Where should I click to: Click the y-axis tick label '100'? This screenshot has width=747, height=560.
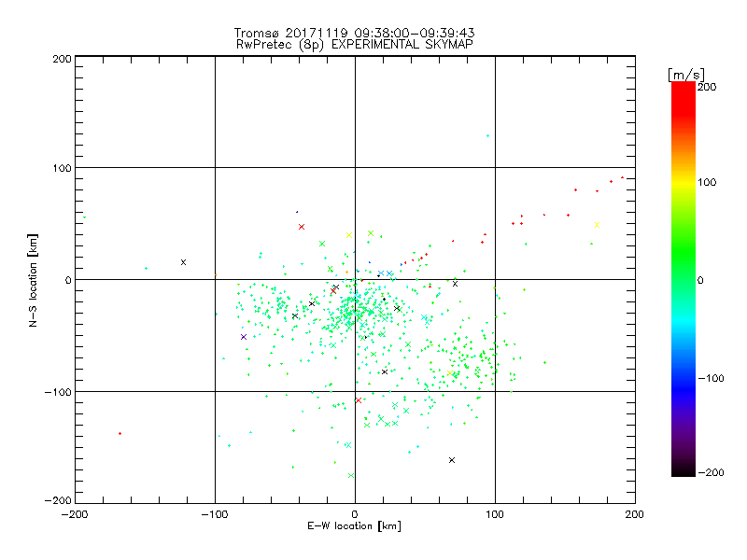pos(62,168)
